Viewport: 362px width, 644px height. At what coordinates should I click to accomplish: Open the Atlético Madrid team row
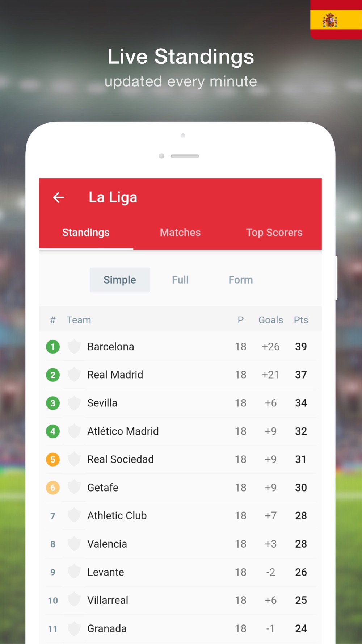click(180, 431)
